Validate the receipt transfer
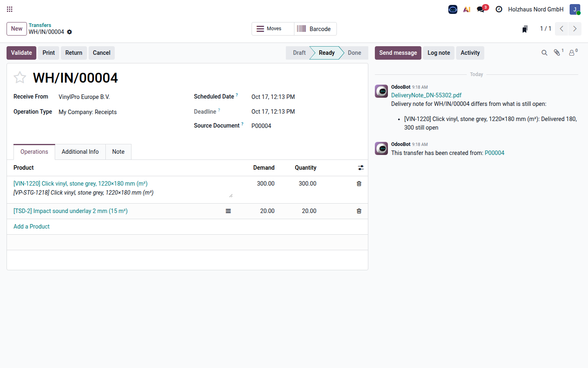588x368 pixels. click(21, 53)
